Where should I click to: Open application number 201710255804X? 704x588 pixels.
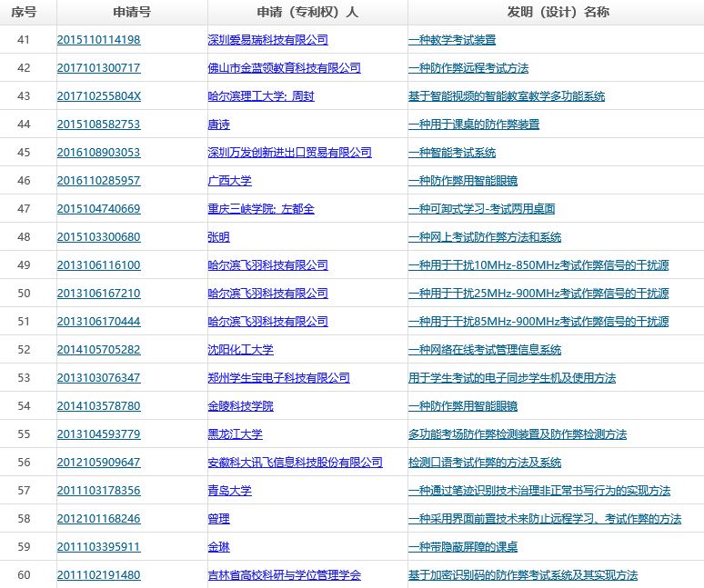[99, 96]
